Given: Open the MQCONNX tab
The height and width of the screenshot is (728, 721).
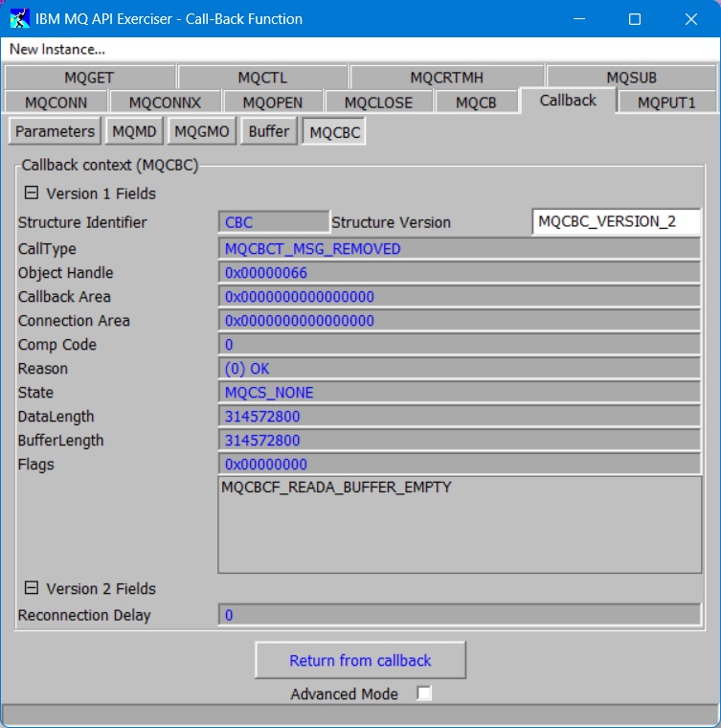Looking at the screenshot, I should (x=166, y=102).
